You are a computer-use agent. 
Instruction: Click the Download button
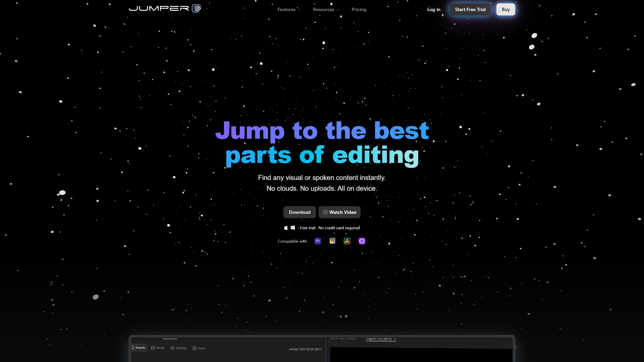(x=300, y=212)
